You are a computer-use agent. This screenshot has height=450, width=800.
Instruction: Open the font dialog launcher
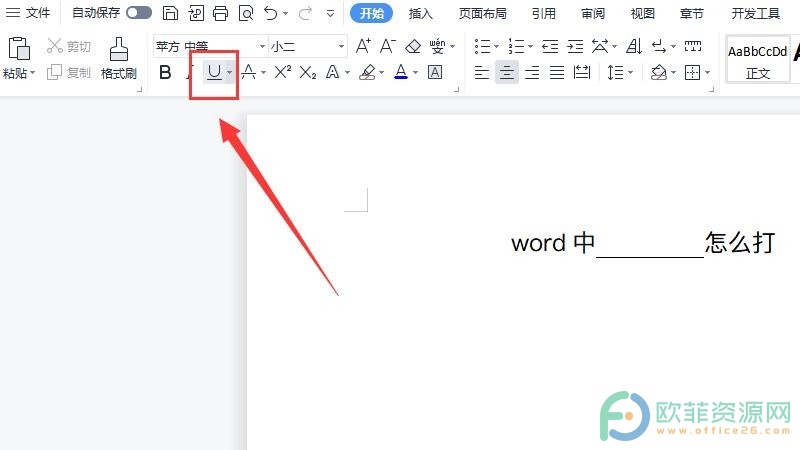coord(457,89)
